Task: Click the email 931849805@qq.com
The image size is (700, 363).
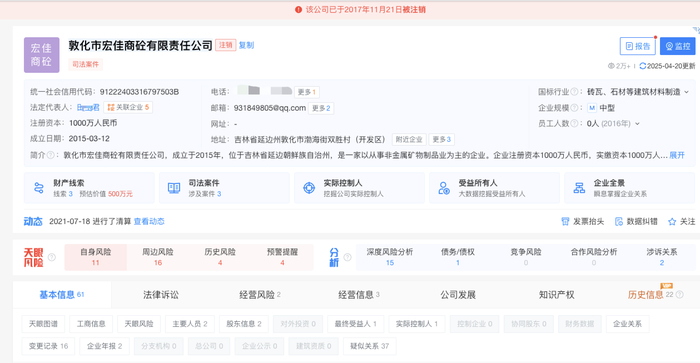Action: (x=270, y=108)
